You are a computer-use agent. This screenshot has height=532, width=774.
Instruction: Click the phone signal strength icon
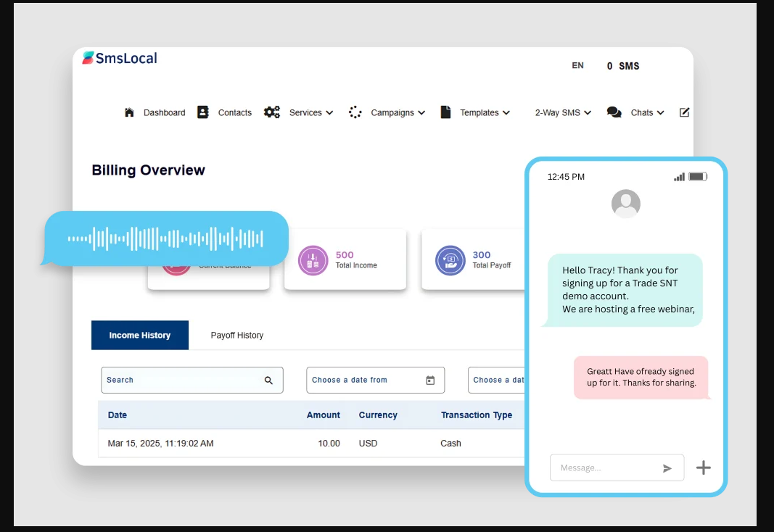[x=679, y=177]
